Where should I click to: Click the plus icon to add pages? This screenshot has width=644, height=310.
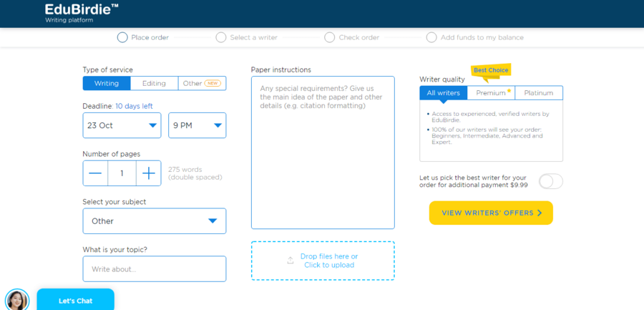coord(148,173)
